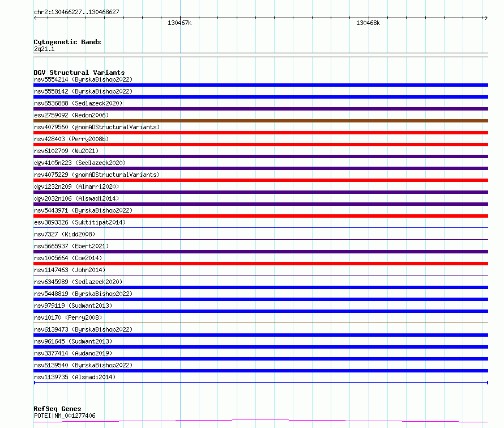The width and height of the screenshot is (504, 428).
Task: Open nsv979119 (Sudmant2013) variant
Action: coord(73,306)
